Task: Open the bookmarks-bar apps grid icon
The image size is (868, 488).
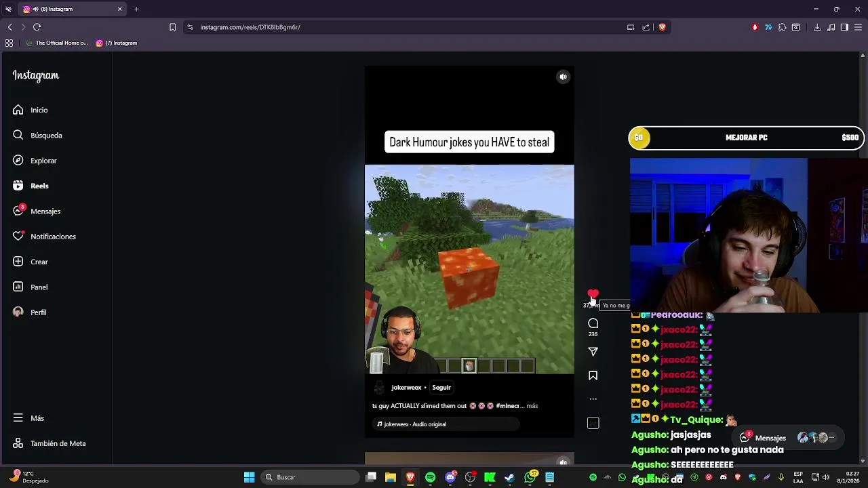Action: click(9, 43)
